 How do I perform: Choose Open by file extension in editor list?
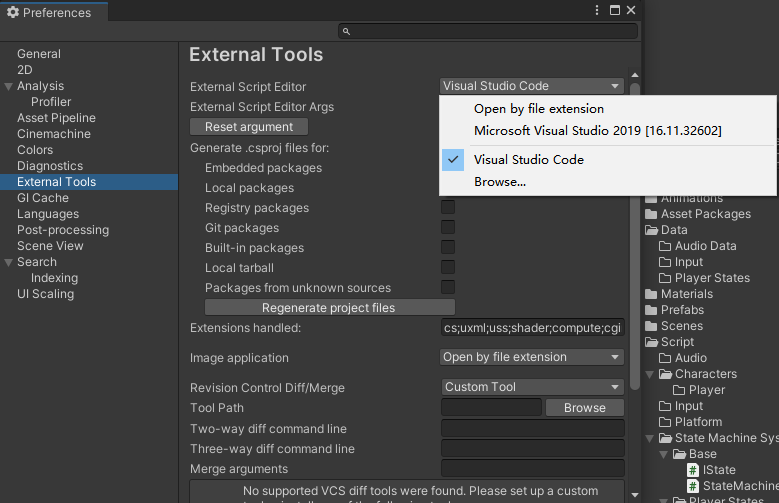pos(608,108)
